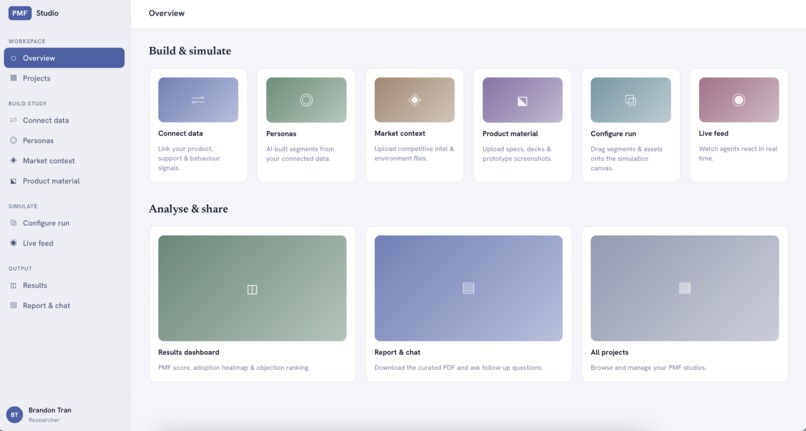Viewport: 806px width, 431px height.
Task: Click the Report & chat large blue image
Action: (468, 288)
